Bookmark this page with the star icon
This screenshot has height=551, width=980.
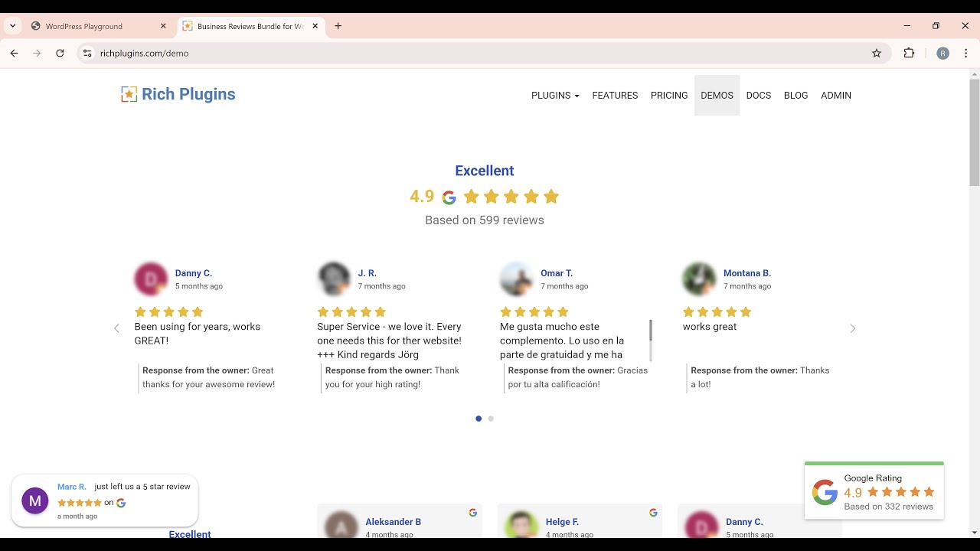point(877,53)
